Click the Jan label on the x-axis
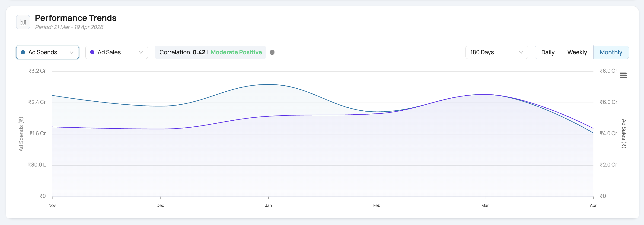This screenshot has width=644, height=225. 268,206
